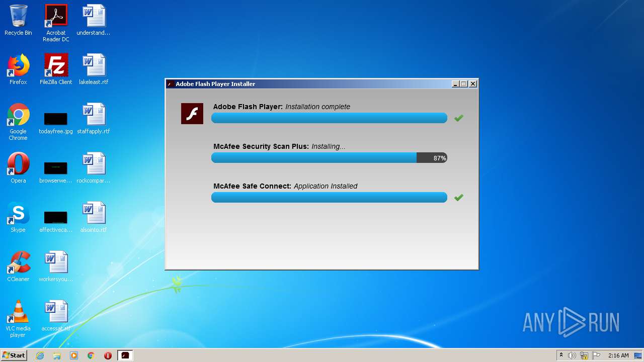This screenshot has width=644, height=362.
Task: Select the effectiveca... image file
Action: (x=56, y=221)
